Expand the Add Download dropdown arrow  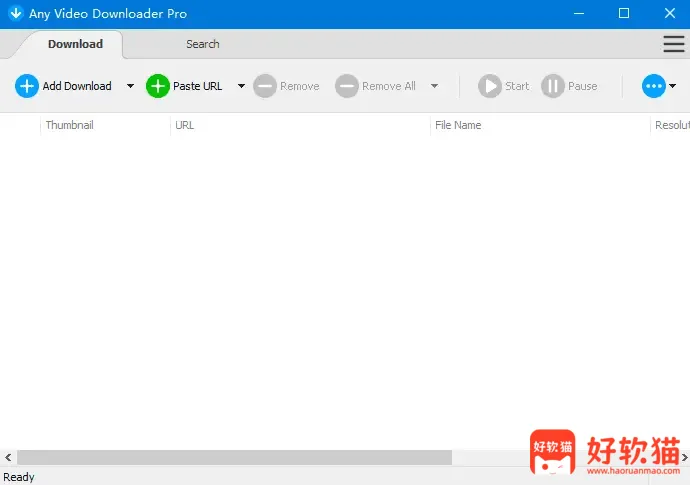pyautogui.click(x=130, y=86)
